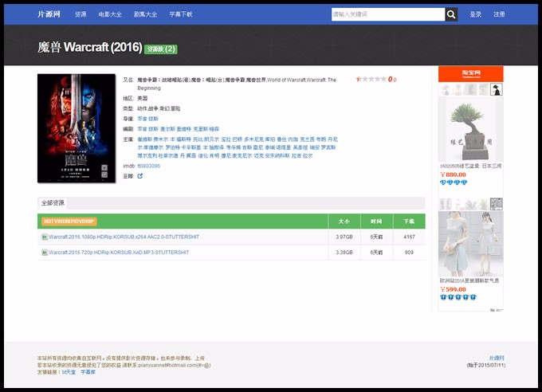Open the 电影大全 navigation item
The width and height of the screenshot is (542, 392).
click(x=110, y=14)
